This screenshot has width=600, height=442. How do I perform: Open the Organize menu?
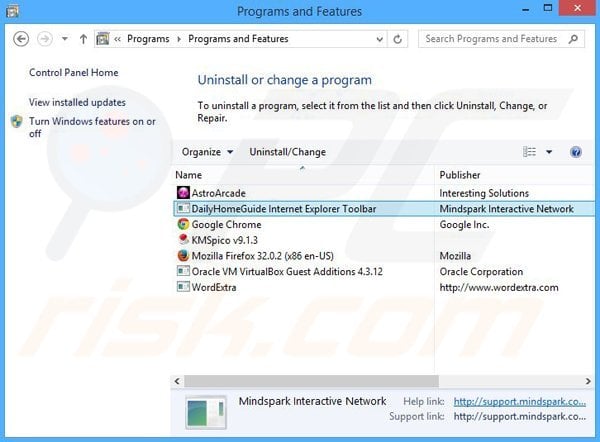coord(207,152)
